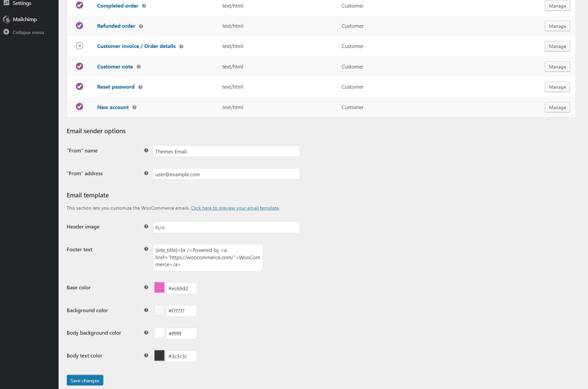Open the Mailchimp menu item

point(25,19)
